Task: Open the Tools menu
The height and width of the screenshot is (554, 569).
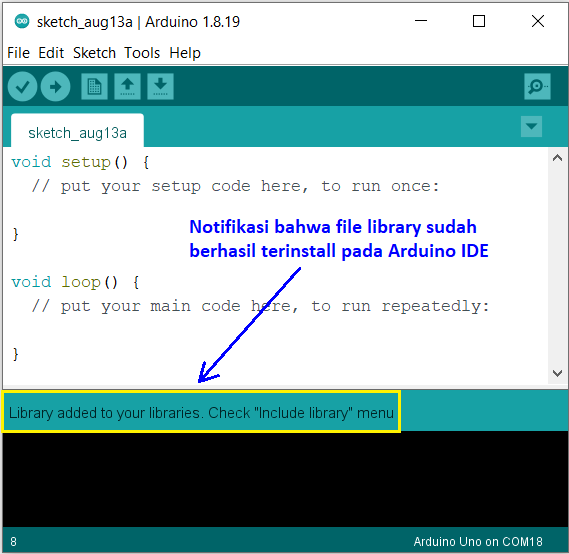Action: coord(142,53)
